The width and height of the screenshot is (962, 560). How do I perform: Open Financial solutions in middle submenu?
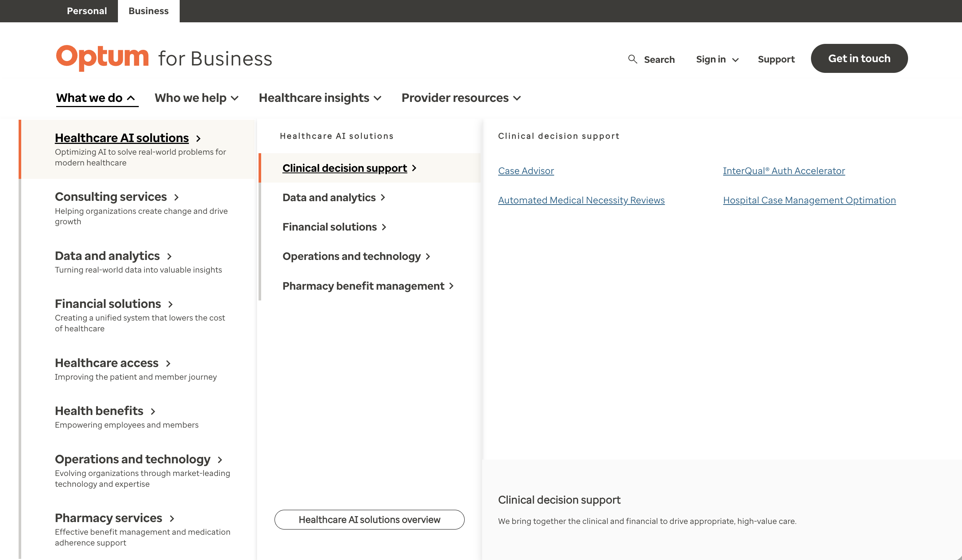[330, 226]
